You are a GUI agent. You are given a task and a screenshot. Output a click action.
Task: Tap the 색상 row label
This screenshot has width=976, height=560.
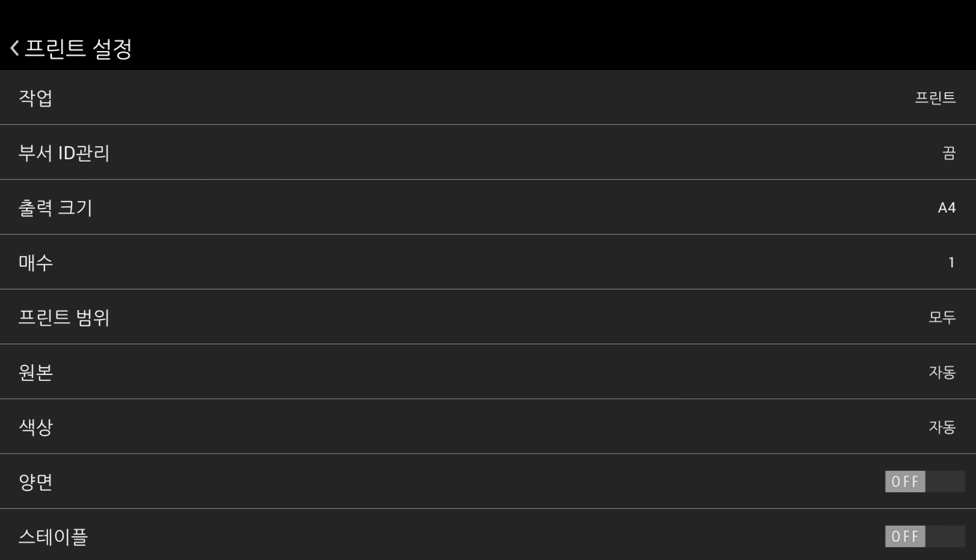(x=36, y=427)
